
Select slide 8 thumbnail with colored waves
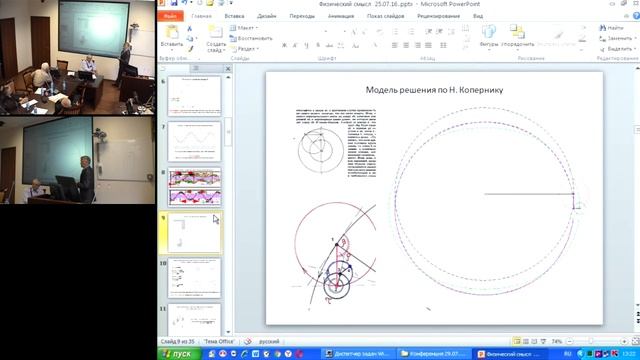coord(194,187)
